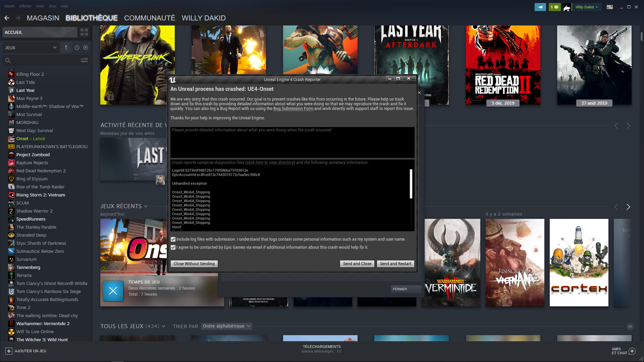This screenshot has height=362, width=644.
Task: Toggle agree to be contacted checkbox
Action: pyautogui.click(x=173, y=247)
